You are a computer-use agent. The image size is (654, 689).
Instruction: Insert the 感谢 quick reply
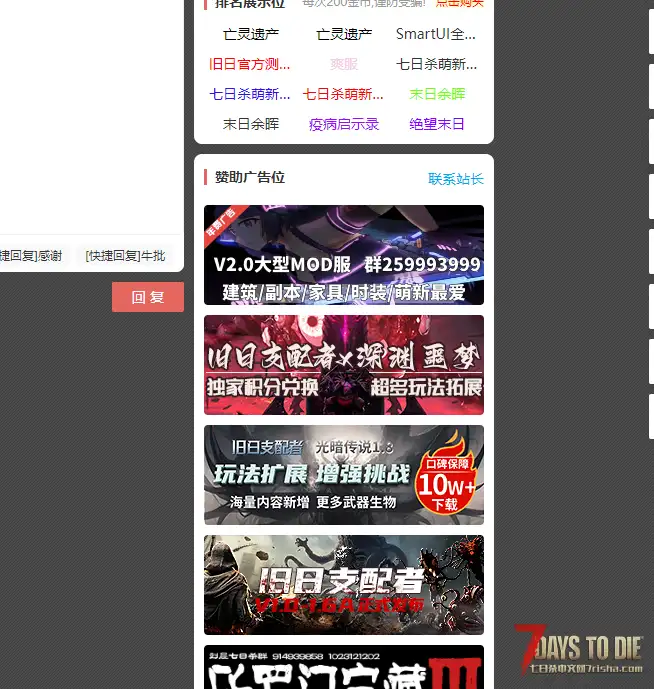coord(30,256)
